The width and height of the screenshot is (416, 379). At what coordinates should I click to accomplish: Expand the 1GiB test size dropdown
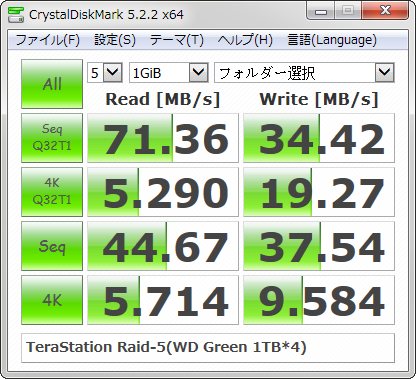point(169,72)
